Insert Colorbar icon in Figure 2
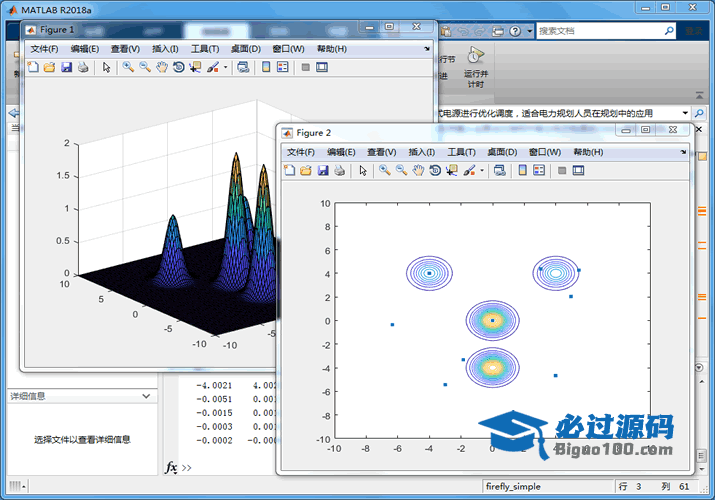The height and width of the screenshot is (500, 715). coord(523,170)
